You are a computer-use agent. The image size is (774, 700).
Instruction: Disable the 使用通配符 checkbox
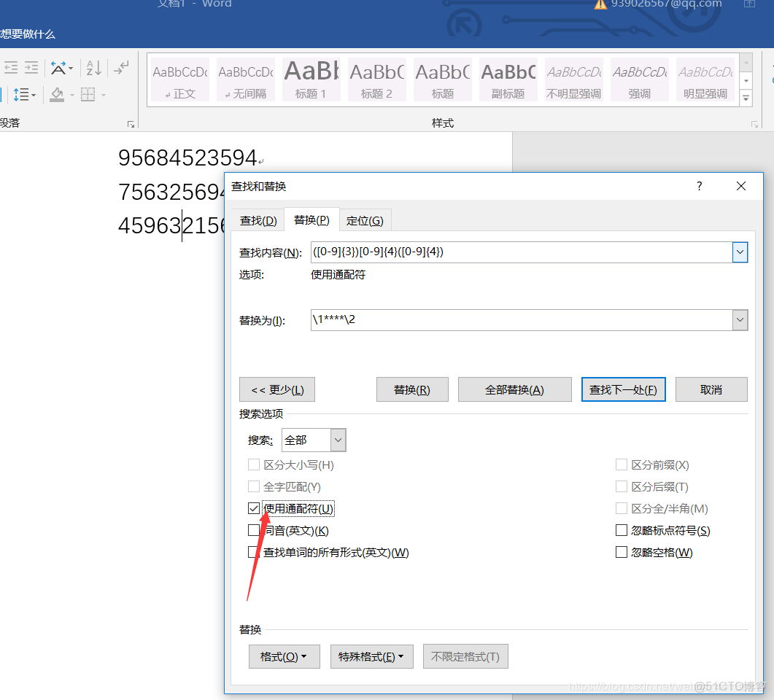pyautogui.click(x=254, y=508)
